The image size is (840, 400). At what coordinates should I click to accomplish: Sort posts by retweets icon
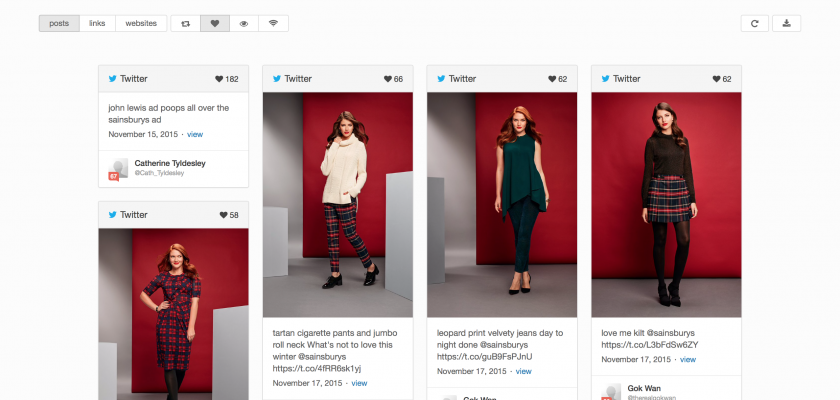pos(185,23)
